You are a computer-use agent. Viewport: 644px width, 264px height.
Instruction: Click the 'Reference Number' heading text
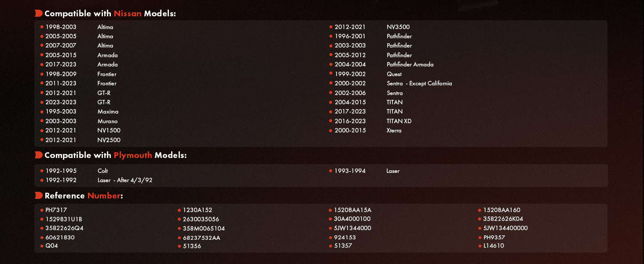(x=83, y=196)
